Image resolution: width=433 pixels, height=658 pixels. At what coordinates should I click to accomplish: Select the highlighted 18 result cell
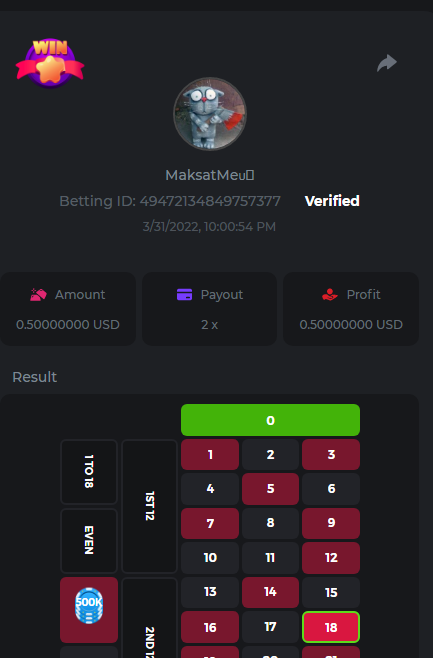click(331, 627)
